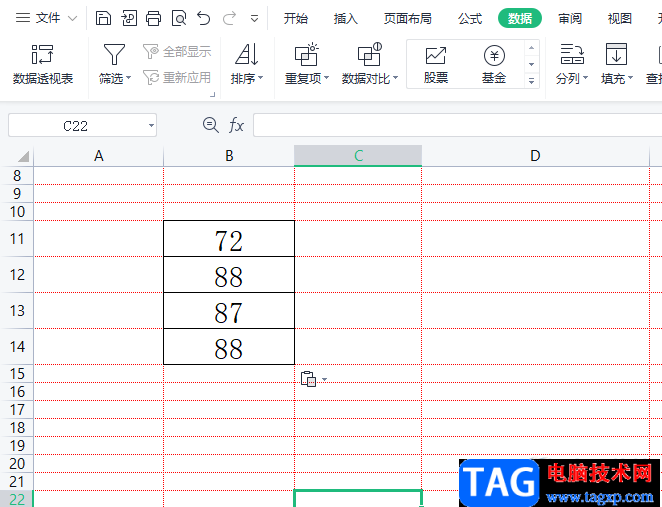
Task: Expand the data types gallery
Action: point(532,81)
